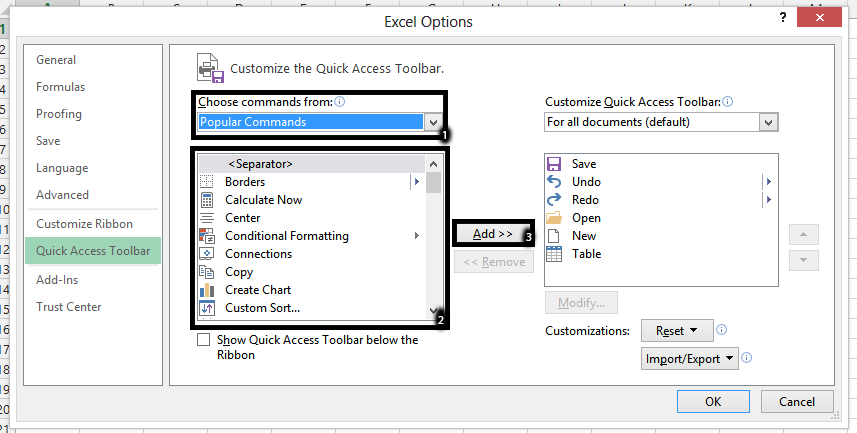Expand the Reset dropdown button
This screenshot has width=857, height=433.
[677, 331]
